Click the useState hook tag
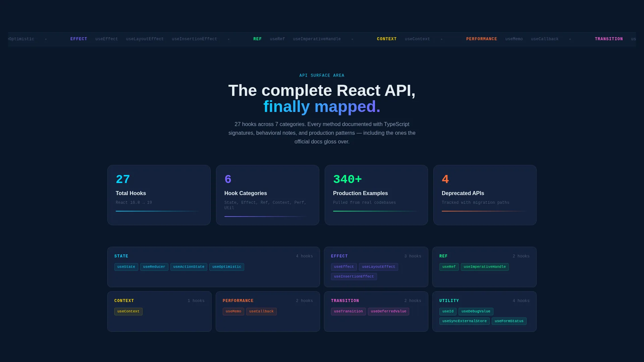 126,267
